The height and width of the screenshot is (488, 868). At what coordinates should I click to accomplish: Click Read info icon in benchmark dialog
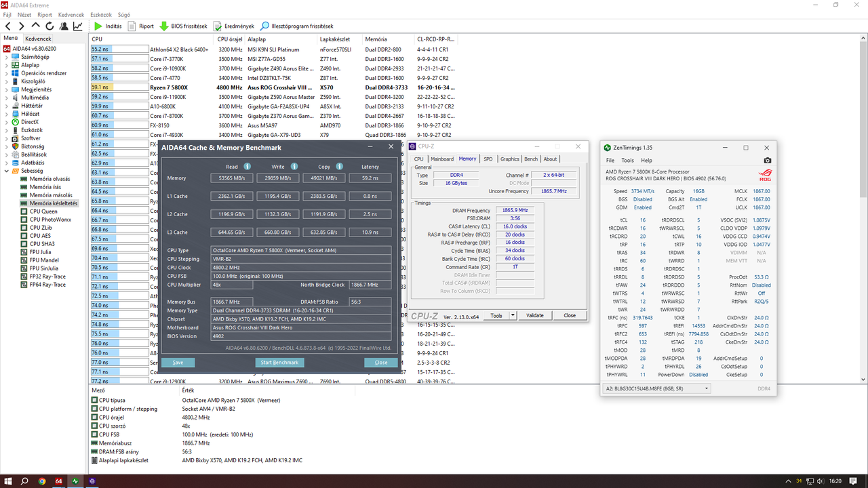(x=248, y=166)
